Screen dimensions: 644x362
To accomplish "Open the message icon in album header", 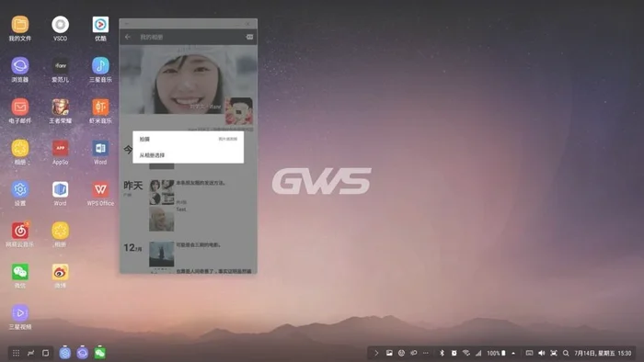I will [x=249, y=37].
